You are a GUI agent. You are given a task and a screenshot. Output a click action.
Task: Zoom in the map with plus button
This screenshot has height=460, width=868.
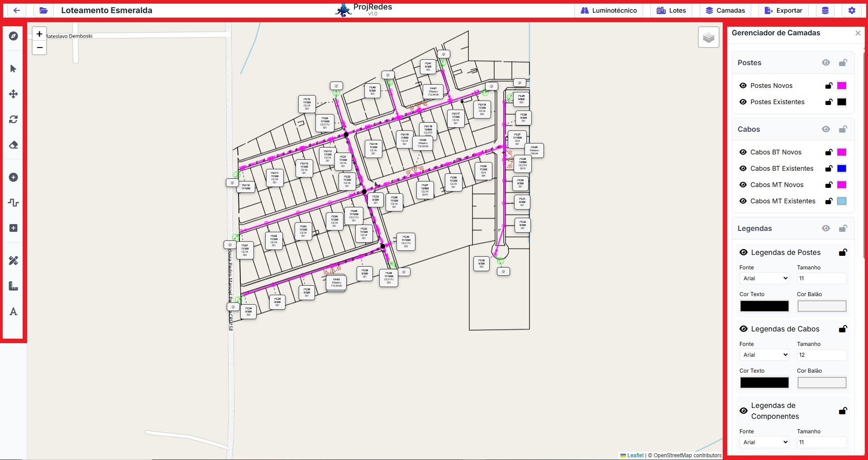click(39, 34)
